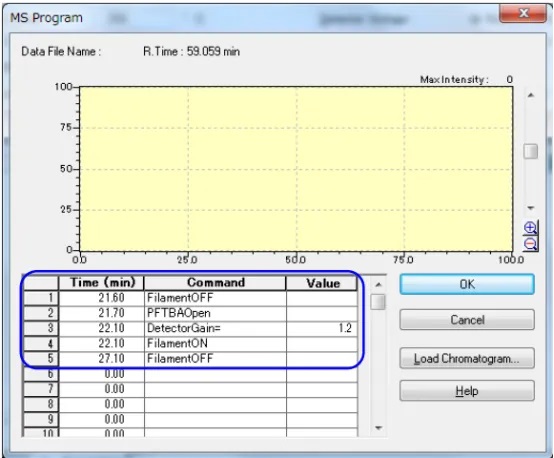Close the MS Program dialog
Screen dimensions: 554x458
(523, 13)
